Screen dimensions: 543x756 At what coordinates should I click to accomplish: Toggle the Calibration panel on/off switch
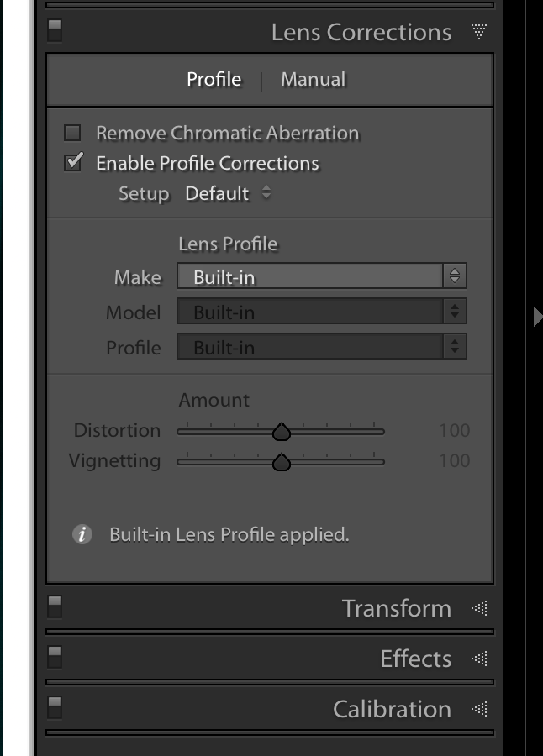click(x=55, y=706)
